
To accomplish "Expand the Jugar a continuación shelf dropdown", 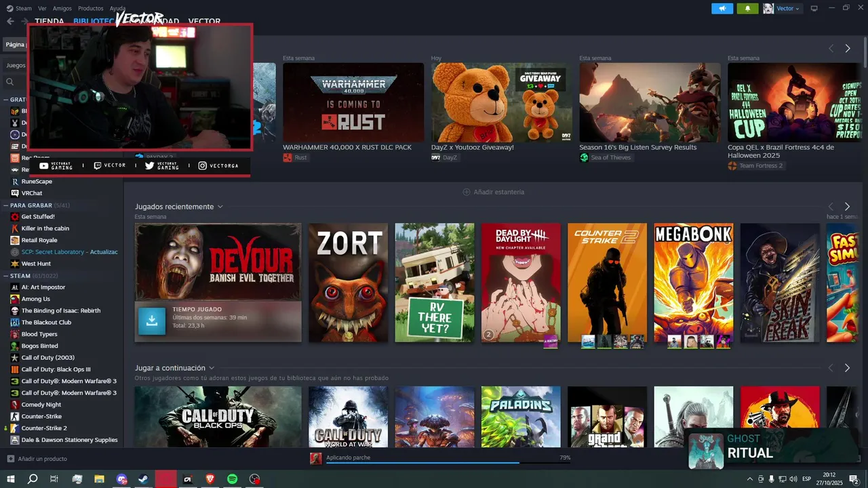I will (212, 368).
